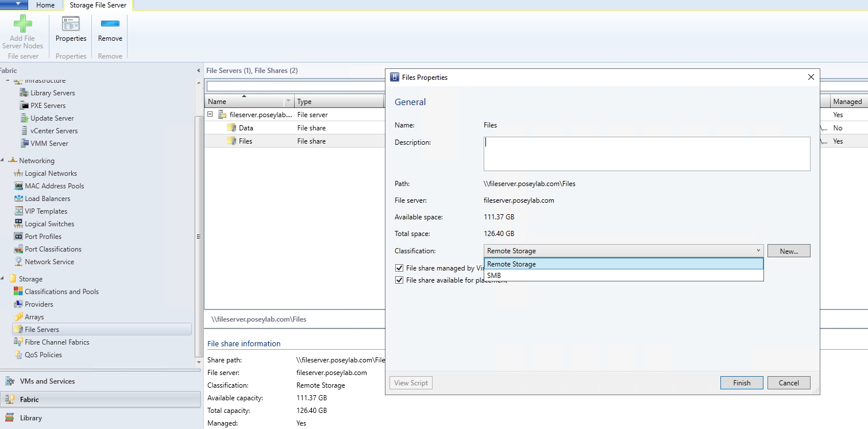The height and width of the screenshot is (429, 868).
Task: Open MAC Address Pools
Action: pos(55,185)
